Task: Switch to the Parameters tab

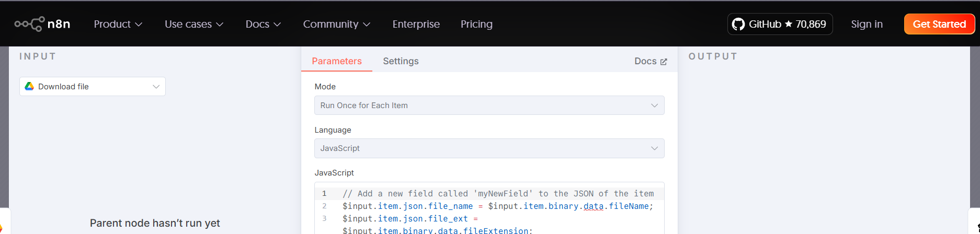Action: click(x=336, y=61)
